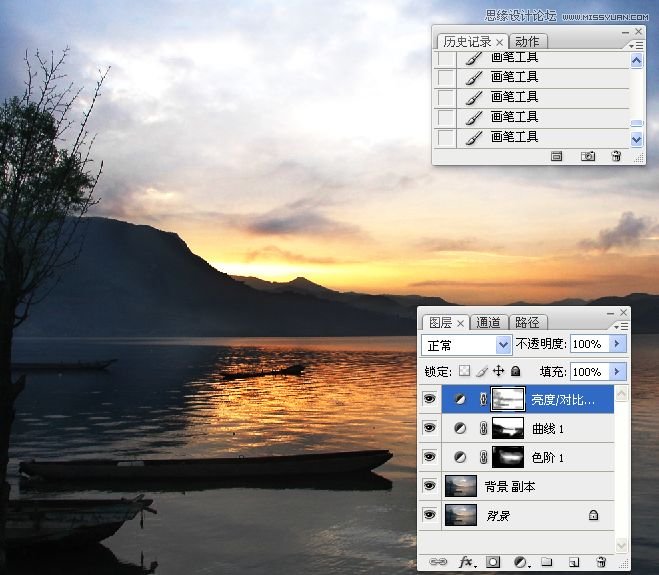Viewport: 659px width, 575px height.
Task: Close the 图层 tab with its x
Action: click(461, 323)
